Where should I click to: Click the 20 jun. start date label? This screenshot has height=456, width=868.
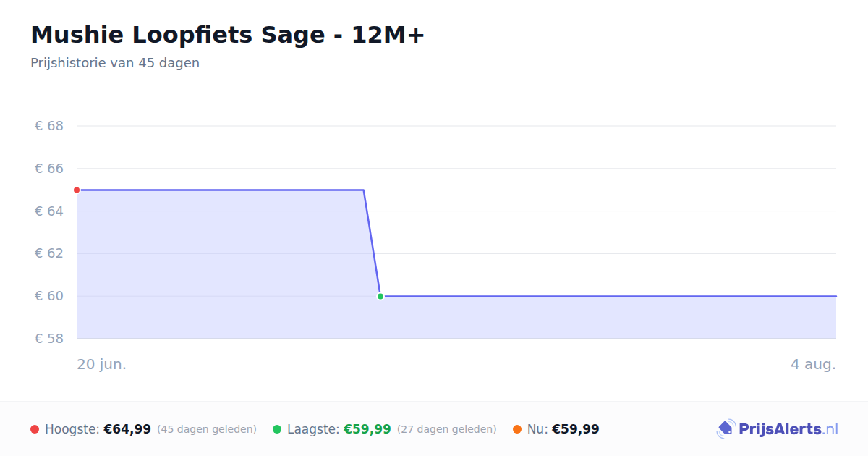point(102,364)
